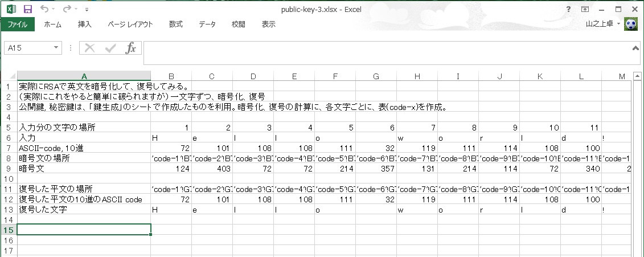Click the Undo arrow icon
The image size is (644, 257).
[x=44, y=10]
